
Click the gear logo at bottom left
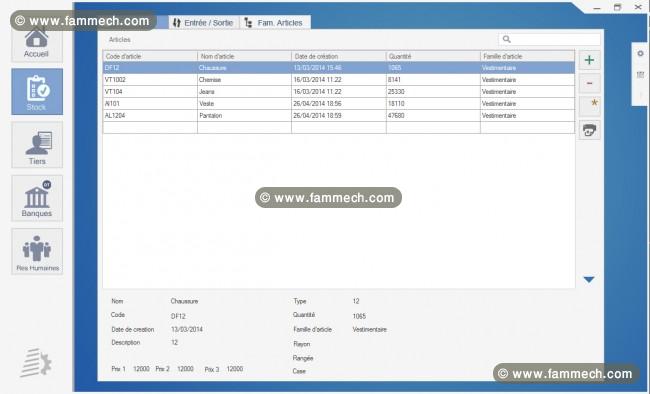36,363
